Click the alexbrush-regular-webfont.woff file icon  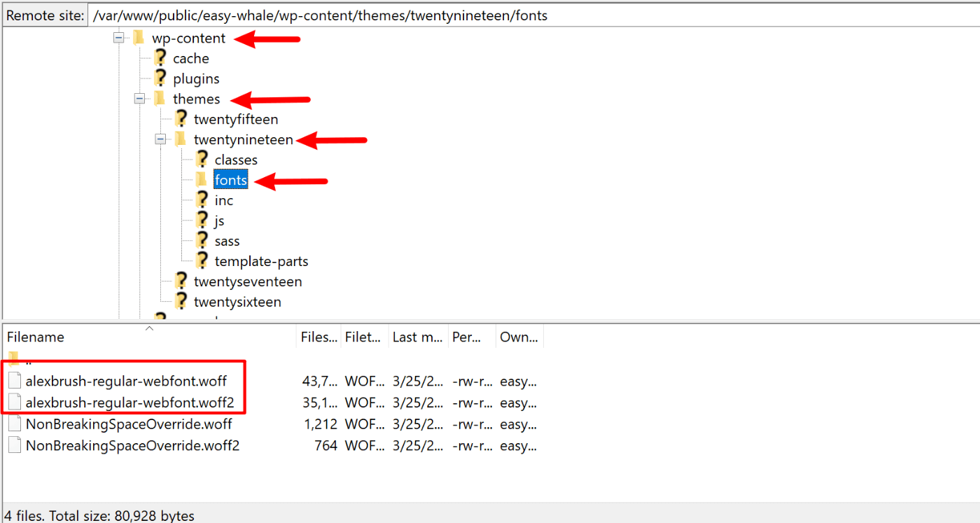pyautogui.click(x=15, y=382)
